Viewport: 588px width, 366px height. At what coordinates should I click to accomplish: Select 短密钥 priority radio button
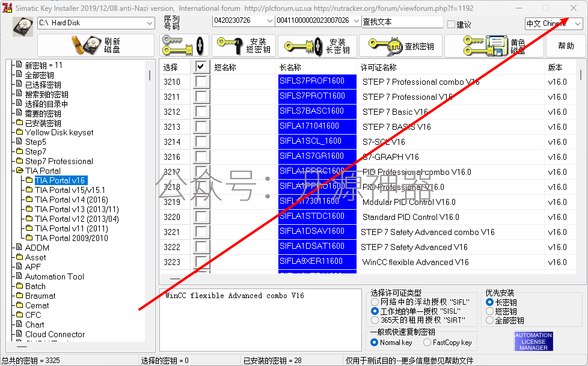(489, 311)
